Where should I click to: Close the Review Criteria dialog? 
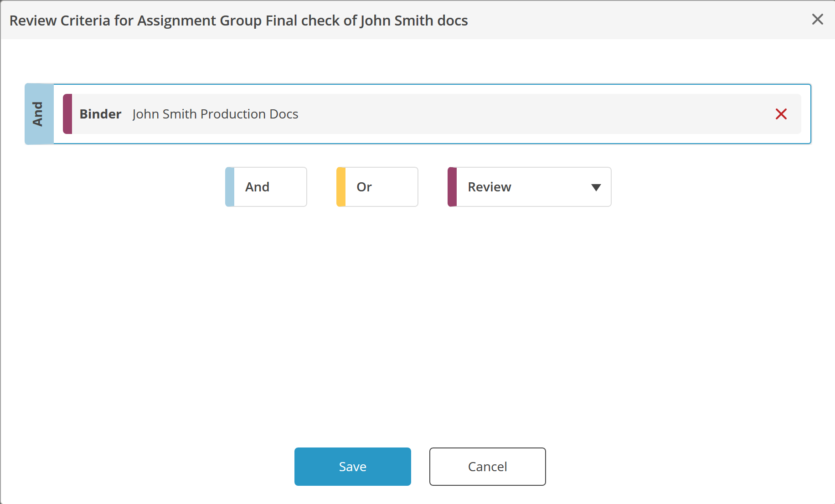pyautogui.click(x=818, y=20)
